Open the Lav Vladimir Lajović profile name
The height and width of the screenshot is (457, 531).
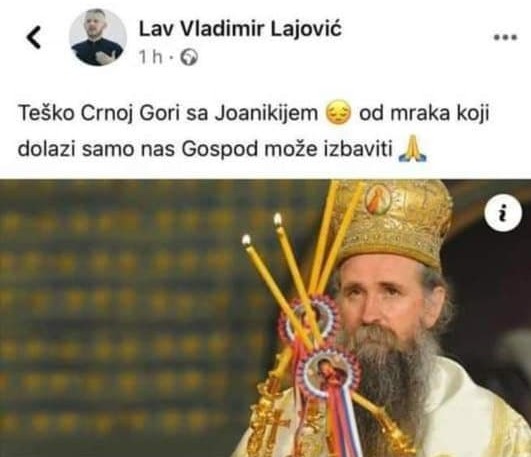tap(240, 28)
